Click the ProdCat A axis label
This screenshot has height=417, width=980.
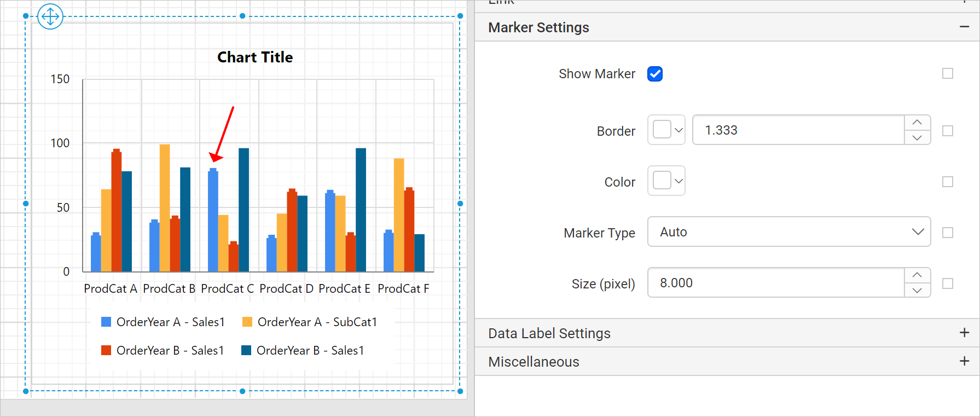(111, 288)
